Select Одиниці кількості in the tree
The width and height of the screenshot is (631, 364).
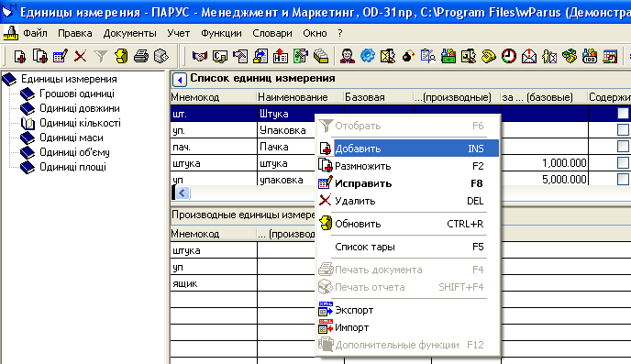pyautogui.click(x=80, y=123)
